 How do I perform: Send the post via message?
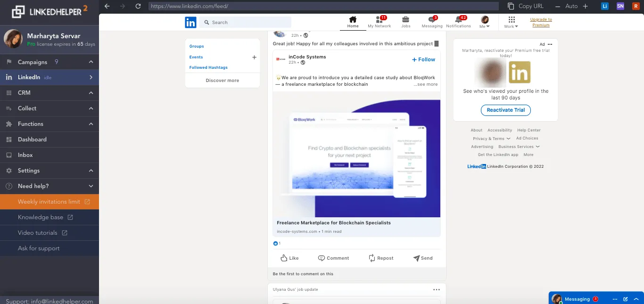tap(423, 258)
